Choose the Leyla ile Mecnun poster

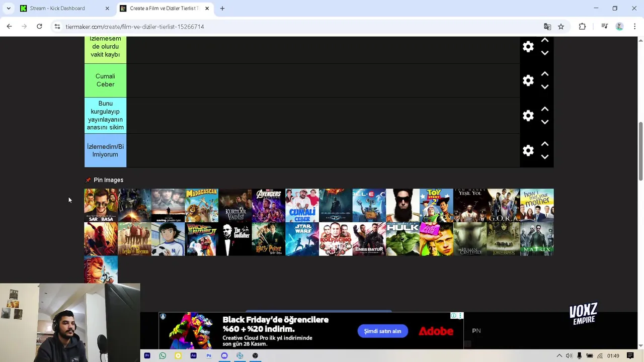tap(134, 239)
